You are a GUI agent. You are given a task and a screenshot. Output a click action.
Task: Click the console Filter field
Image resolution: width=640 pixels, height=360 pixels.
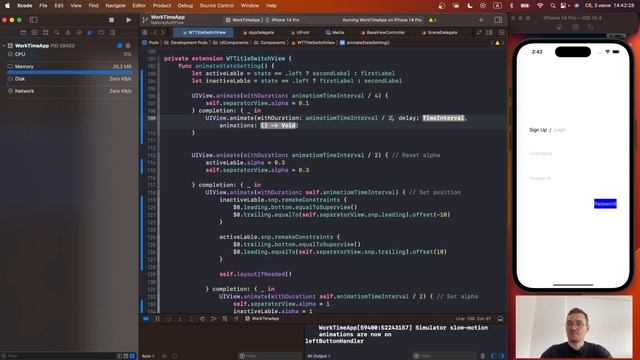click(444, 356)
